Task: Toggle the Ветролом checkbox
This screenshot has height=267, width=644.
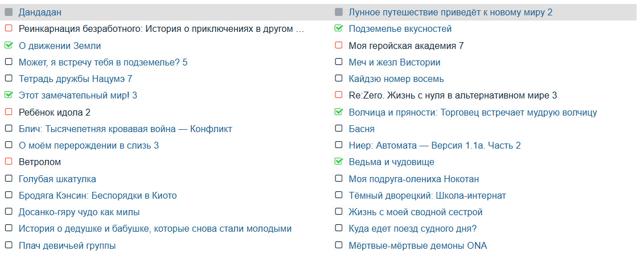Action: point(9,162)
